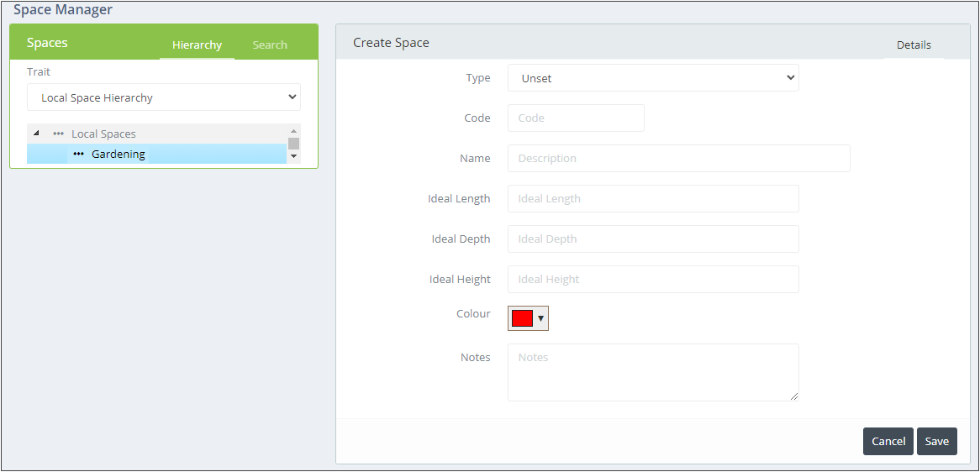Screen dimensions: 980x472
Task: Click the Notes text area
Action: [x=653, y=372]
